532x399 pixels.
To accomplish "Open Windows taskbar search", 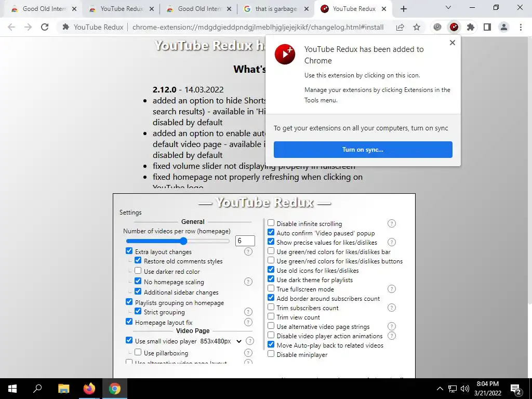I will 37,389.
